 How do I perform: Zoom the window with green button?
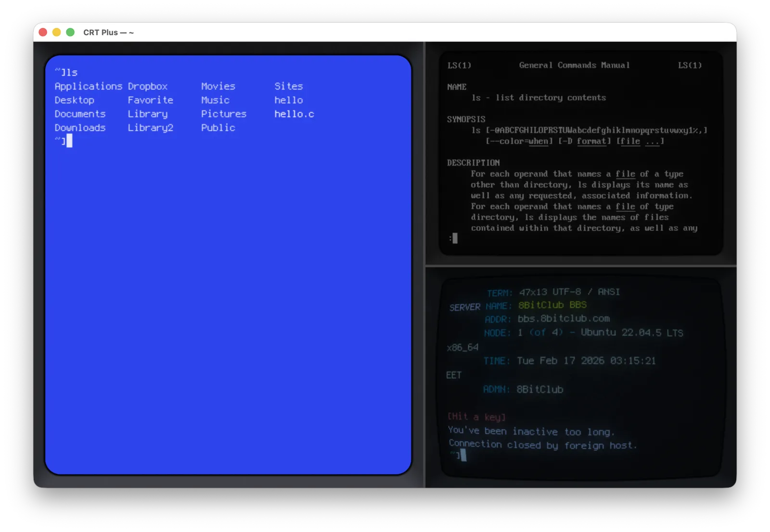70,32
